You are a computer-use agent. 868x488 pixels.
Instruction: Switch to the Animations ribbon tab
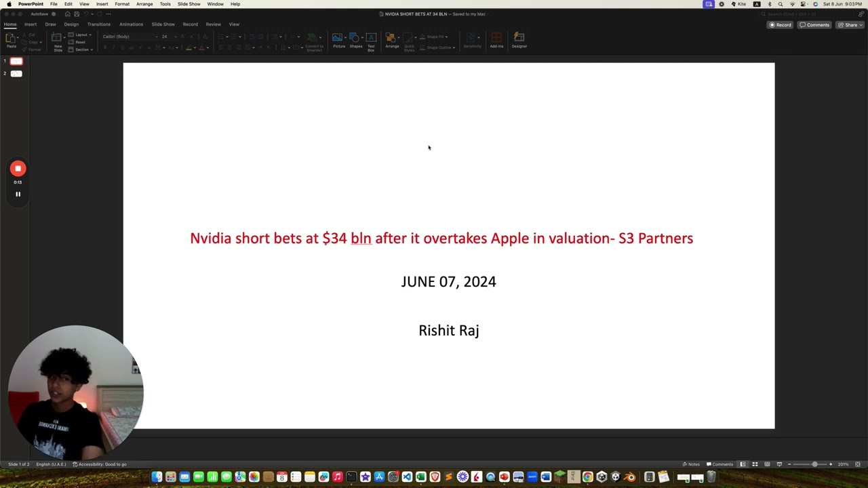(x=131, y=24)
